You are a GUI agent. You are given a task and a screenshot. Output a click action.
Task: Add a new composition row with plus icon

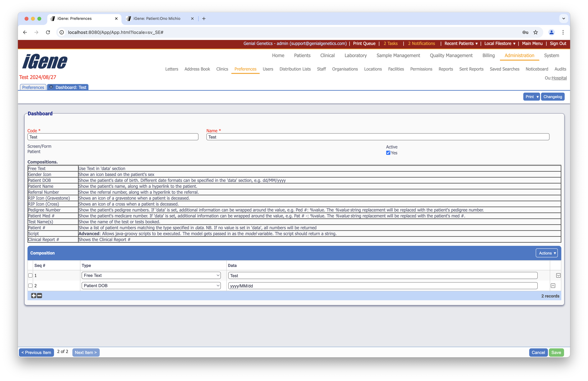tap(34, 296)
